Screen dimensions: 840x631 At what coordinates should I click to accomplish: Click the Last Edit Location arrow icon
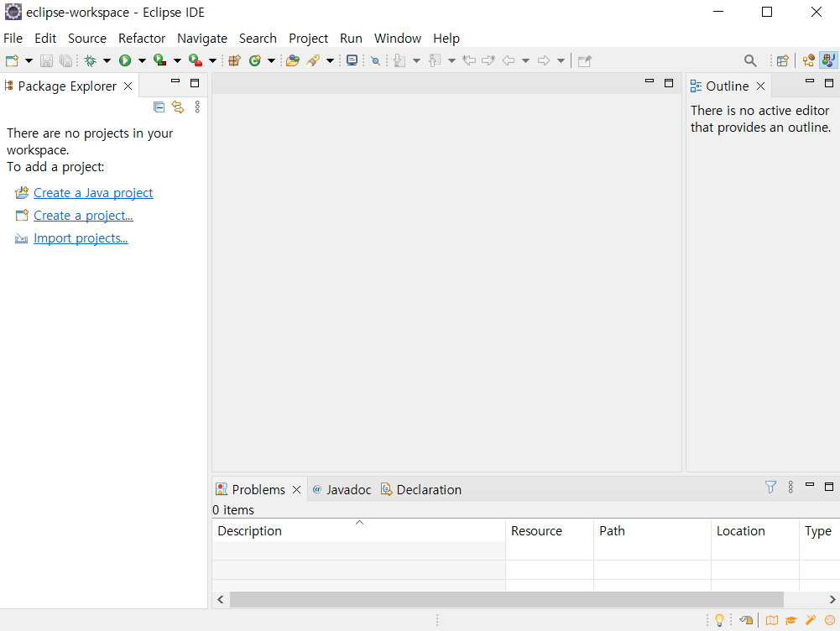[x=469, y=60]
